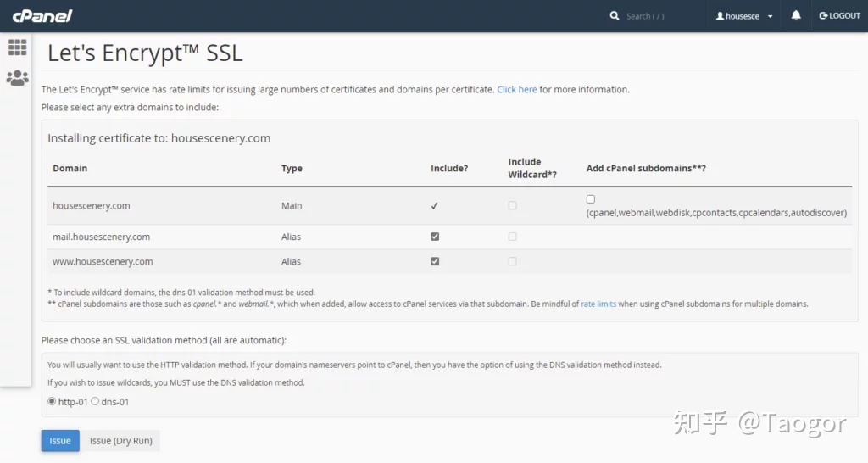
Task: Click the Issue (Dry Run) button
Action: [x=120, y=441]
